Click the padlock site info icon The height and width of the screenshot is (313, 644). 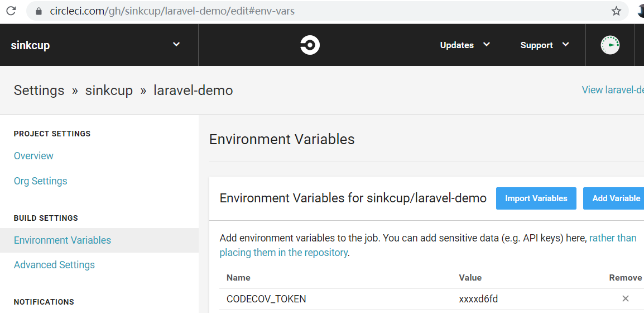pos(39,11)
